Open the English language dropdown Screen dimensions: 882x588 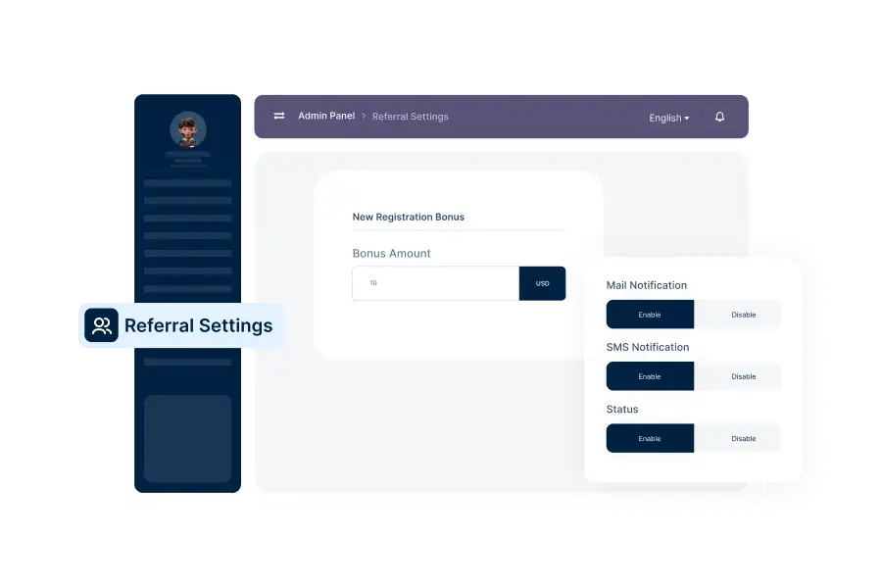click(x=668, y=118)
